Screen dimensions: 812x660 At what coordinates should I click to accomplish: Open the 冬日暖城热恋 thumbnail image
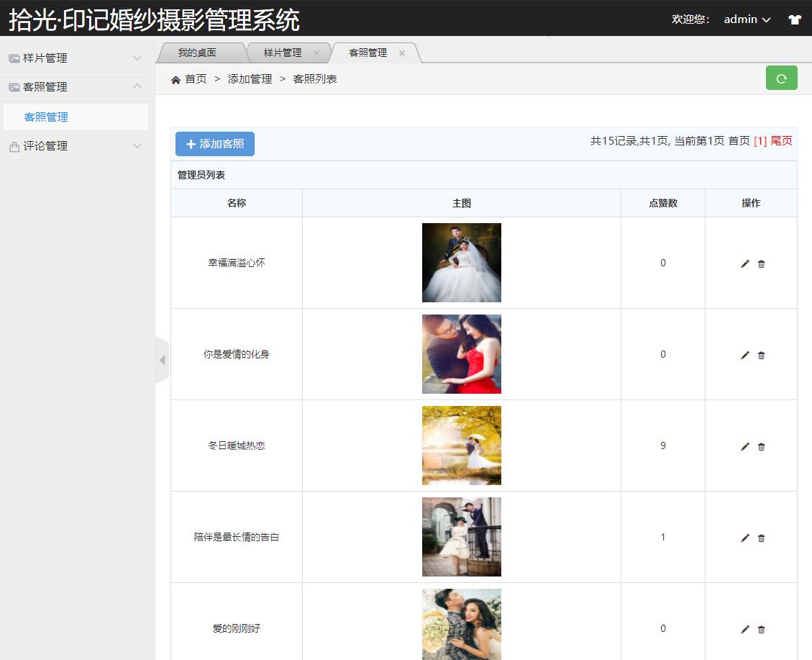(461, 446)
